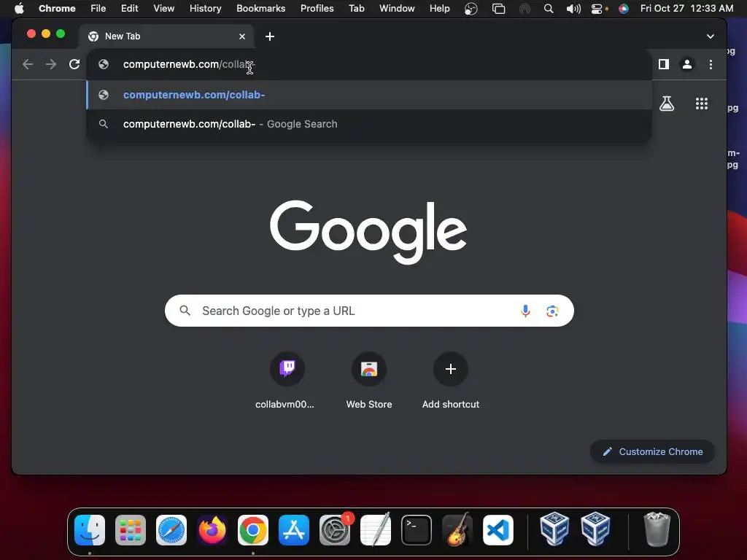This screenshot has width=747, height=560.
Task: Open the History menu
Action: pyautogui.click(x=205, y=9)
